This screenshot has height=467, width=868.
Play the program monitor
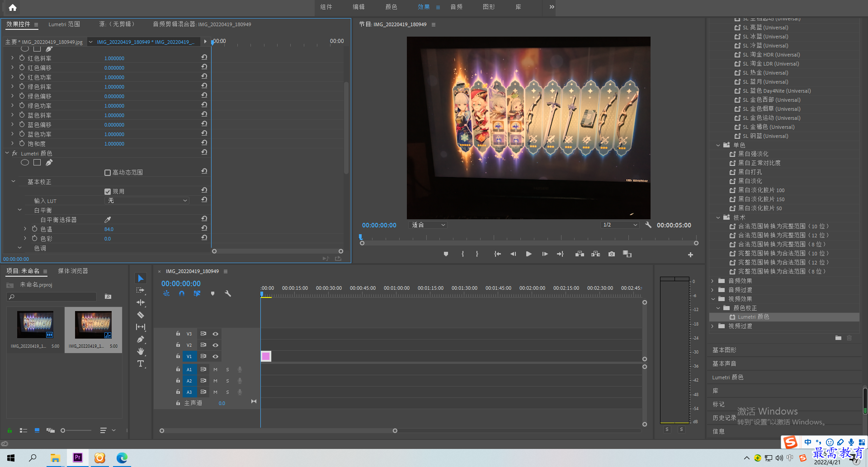click(528, 254)
